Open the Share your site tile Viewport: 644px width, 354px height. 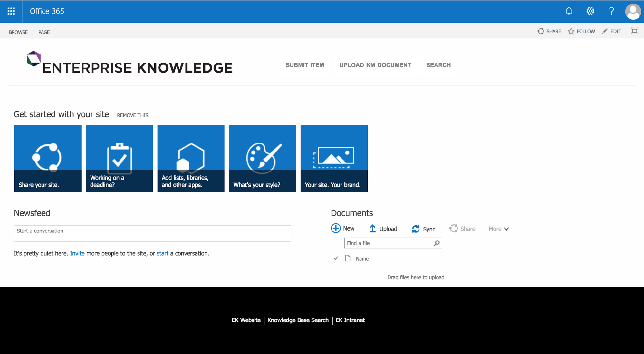pyautogui.click(x=48, y=158)
